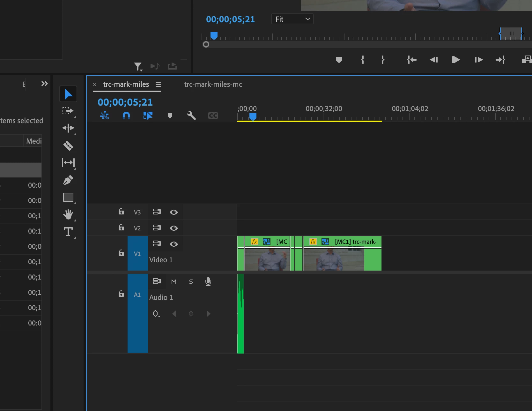Expand hidden panel tabs with double chevron
The image size is (532, 411).
45,84
